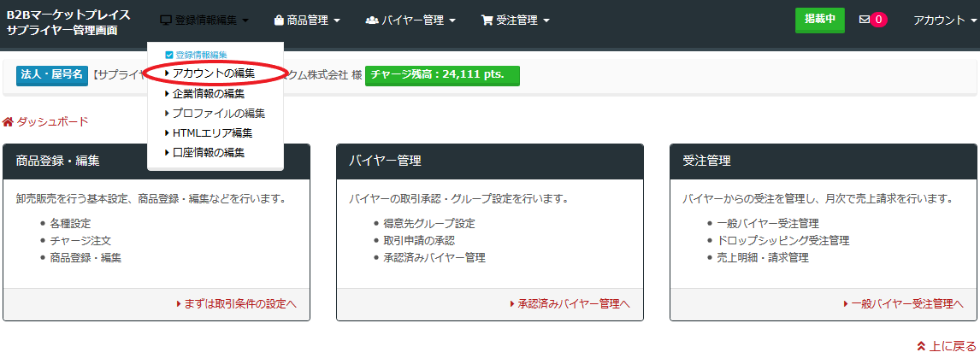Click the users icon beside バイヤー管理
Viewport: 980px width, 364px height.
372,20
